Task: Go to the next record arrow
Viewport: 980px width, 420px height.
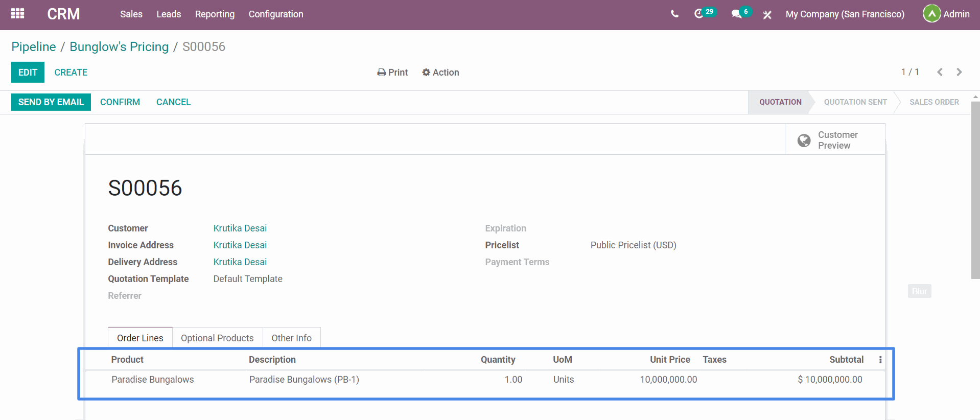Action: tap(959, 72)
